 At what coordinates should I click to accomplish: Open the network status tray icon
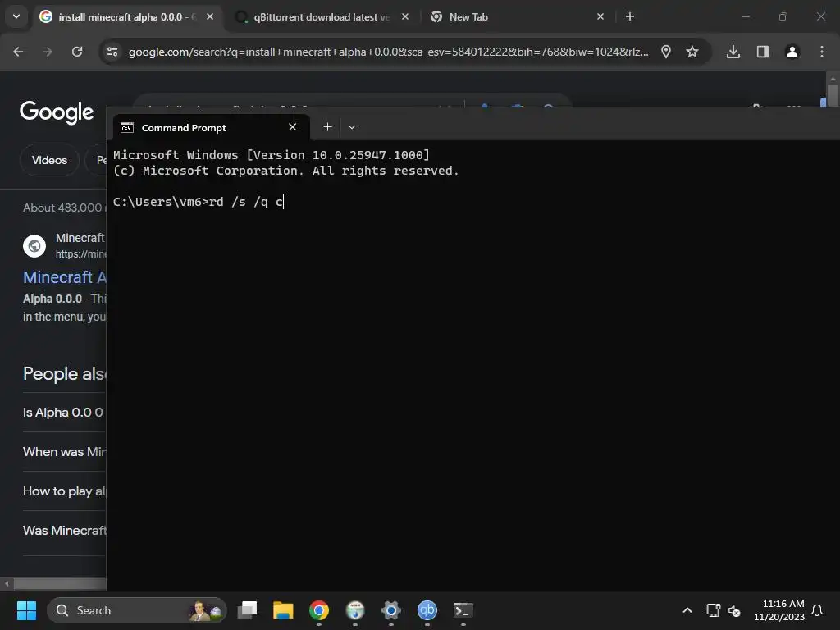tap(713, 610)
